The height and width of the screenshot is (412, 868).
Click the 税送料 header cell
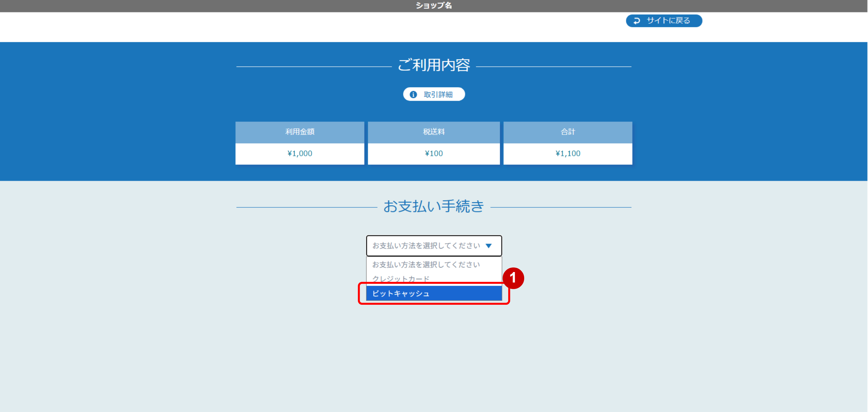[434, 132]
